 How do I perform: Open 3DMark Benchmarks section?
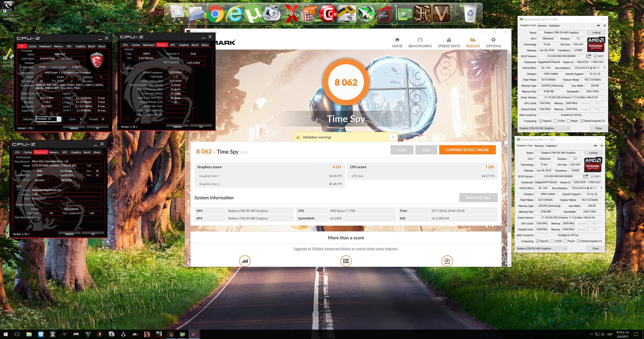420,43
